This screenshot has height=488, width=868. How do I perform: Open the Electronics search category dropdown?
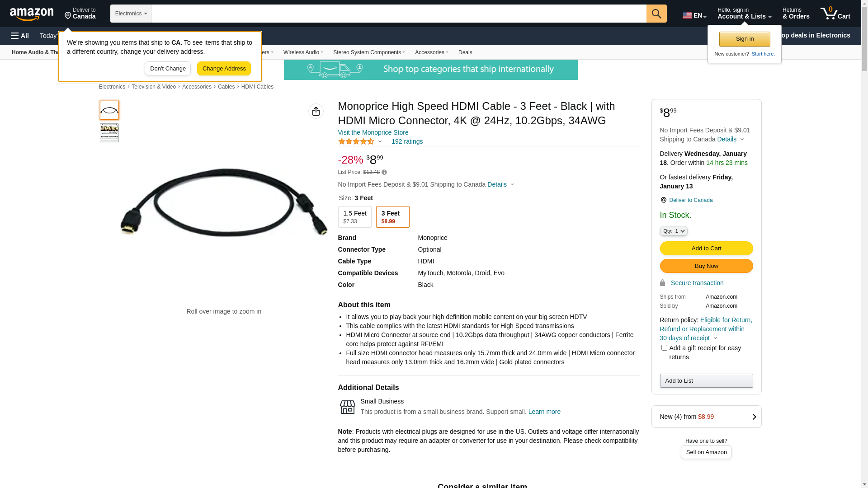131,14
